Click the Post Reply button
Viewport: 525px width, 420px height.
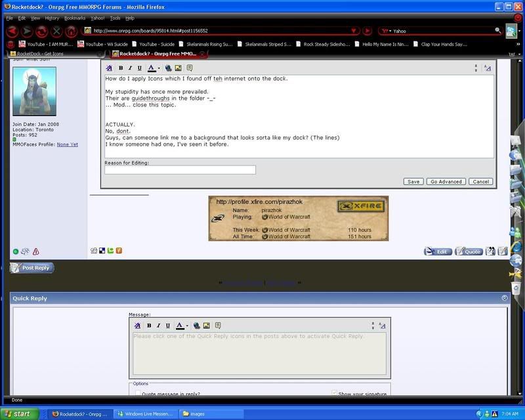click(31, 268)
